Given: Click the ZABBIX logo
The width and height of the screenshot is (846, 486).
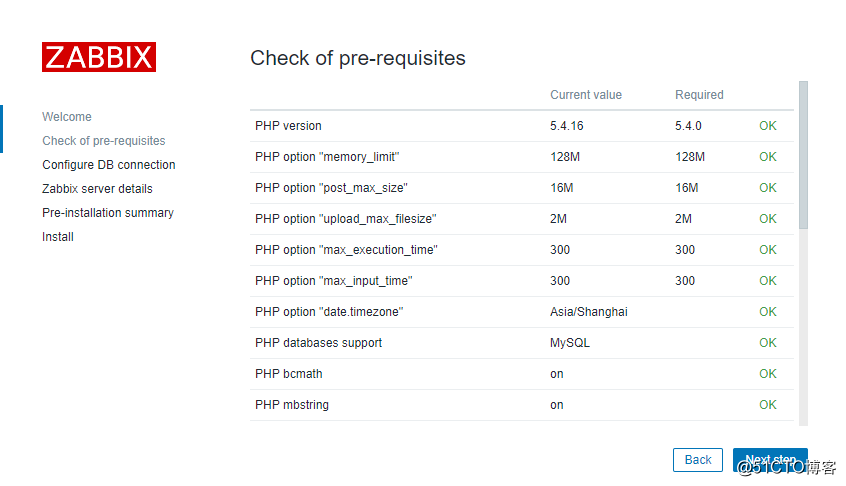Looking at the screenshot, I should [99, 57].
